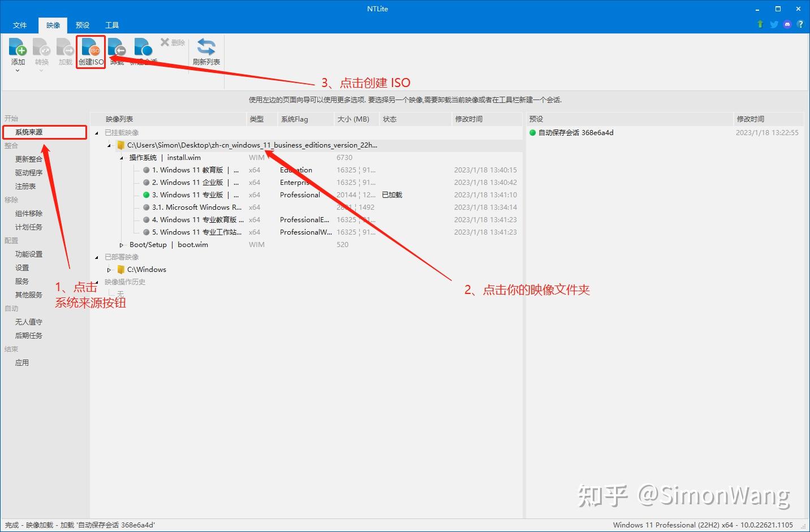Toggle the status dot beside '3. Windows 11 专业版'
The image size is (810, 532).
pos(146,194)
